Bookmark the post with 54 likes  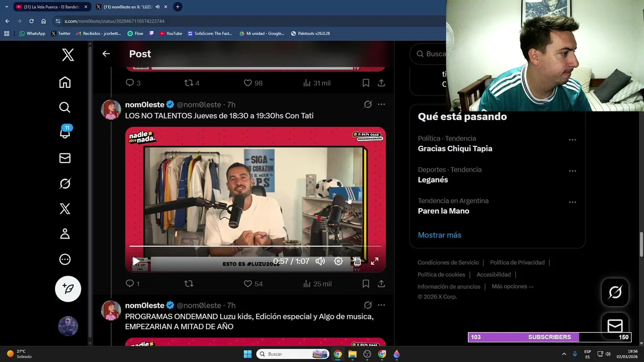click(x=366, y=284)
